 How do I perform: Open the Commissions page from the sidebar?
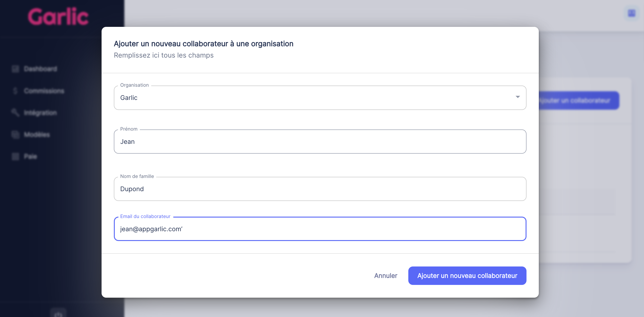tap(44, 91)
